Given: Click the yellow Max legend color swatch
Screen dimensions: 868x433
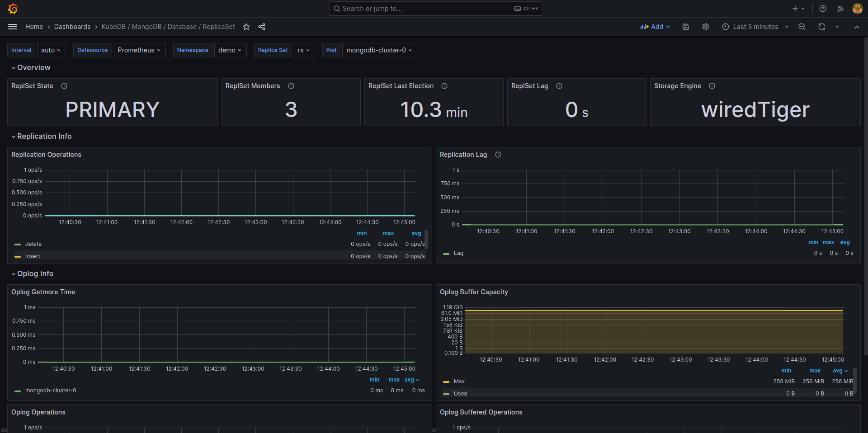Looking at the screenshot, I should (446, 382).
